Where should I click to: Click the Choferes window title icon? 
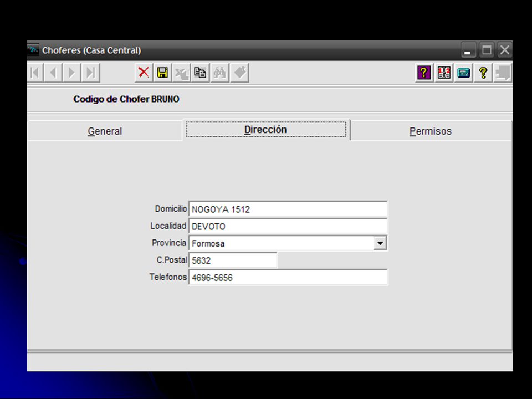pyautogui.click(x=33, y=50)
